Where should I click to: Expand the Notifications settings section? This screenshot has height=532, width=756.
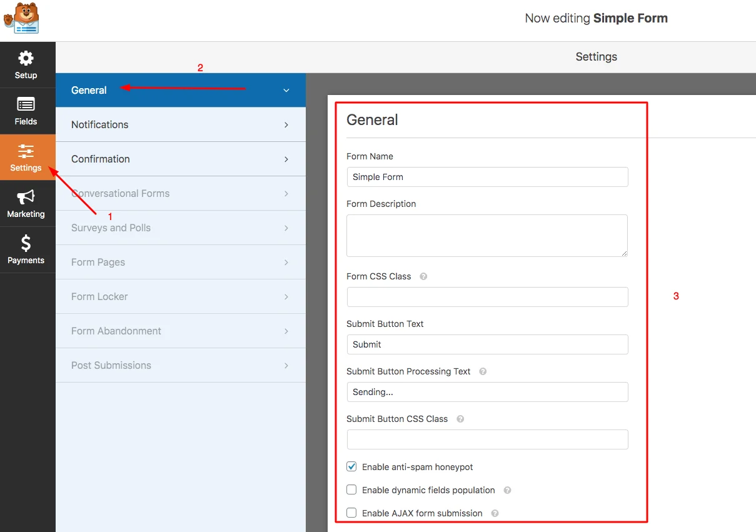coord(181,124)
